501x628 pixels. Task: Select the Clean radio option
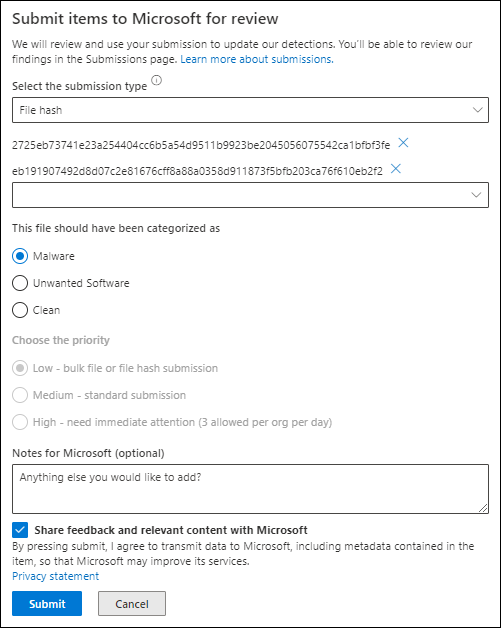point(20,310)
